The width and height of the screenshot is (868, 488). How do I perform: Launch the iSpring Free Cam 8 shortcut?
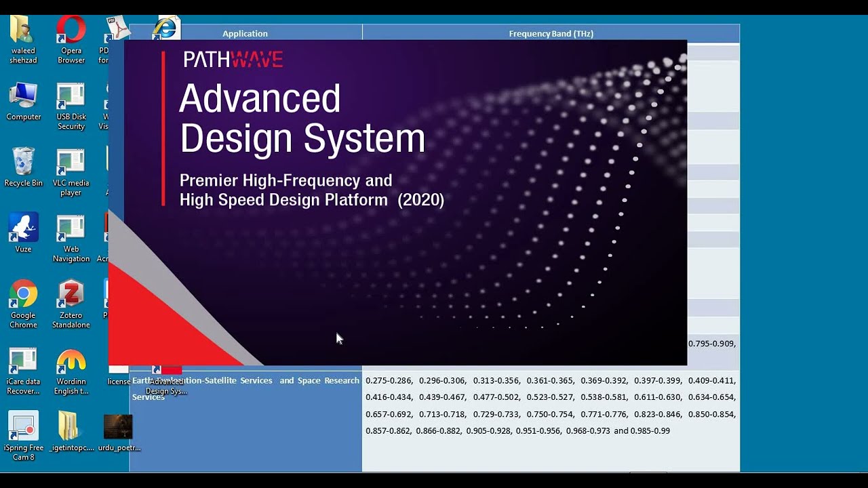click(23, 436)
